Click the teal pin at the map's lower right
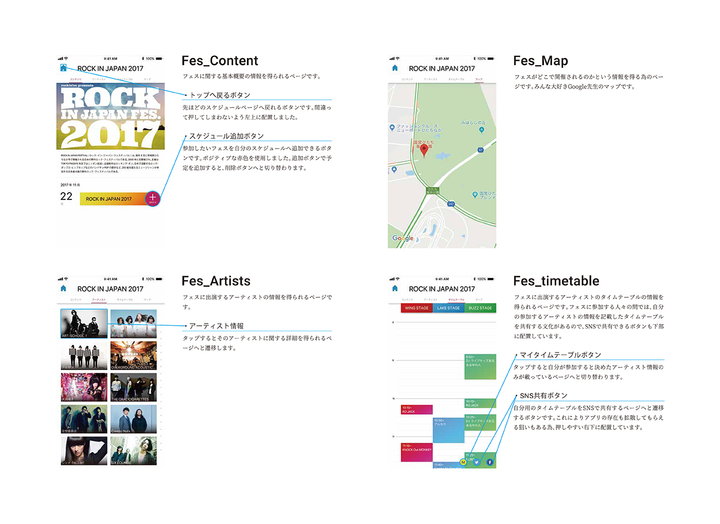Screen dimensions: 720x524 (475, 195)
